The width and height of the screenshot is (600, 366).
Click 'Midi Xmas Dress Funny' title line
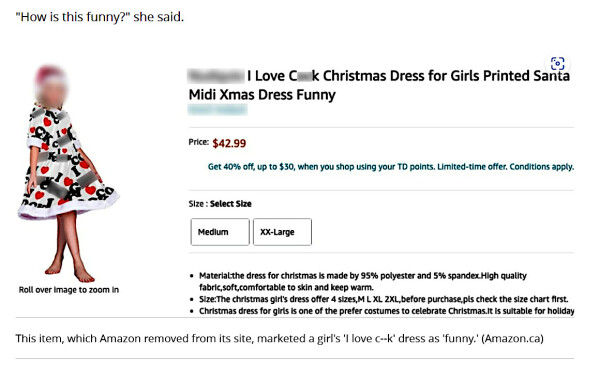point(262,95)
